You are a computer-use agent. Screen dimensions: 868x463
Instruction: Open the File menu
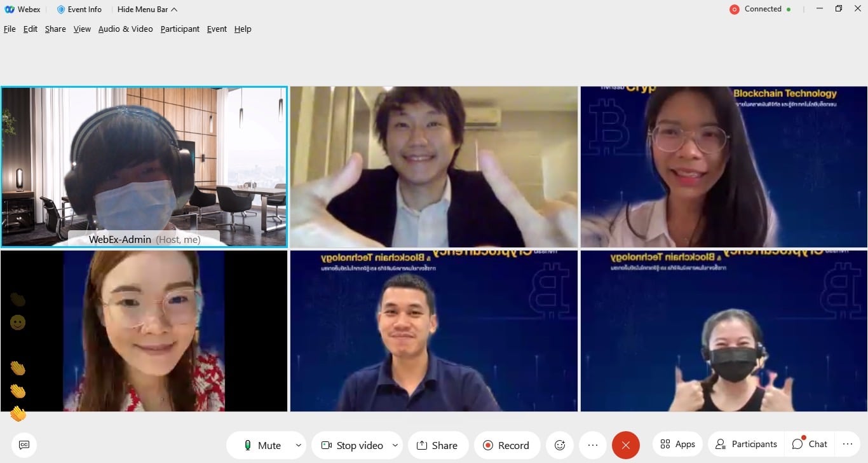[10, 29]
